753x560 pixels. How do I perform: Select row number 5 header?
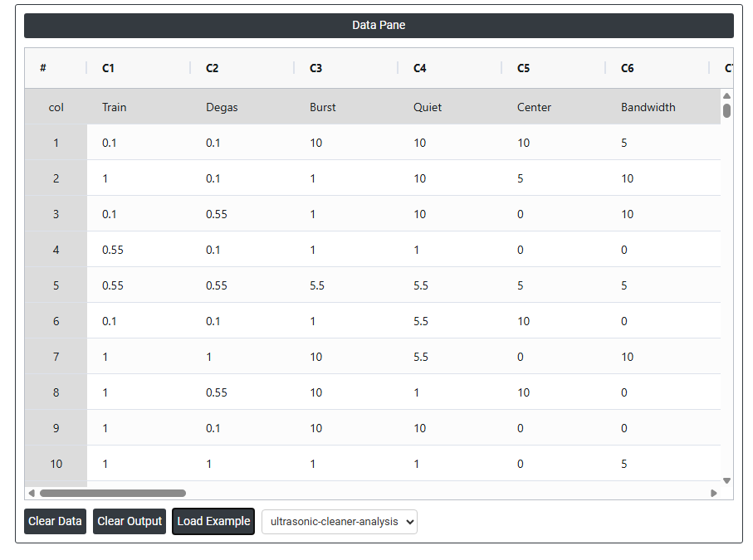56,285
